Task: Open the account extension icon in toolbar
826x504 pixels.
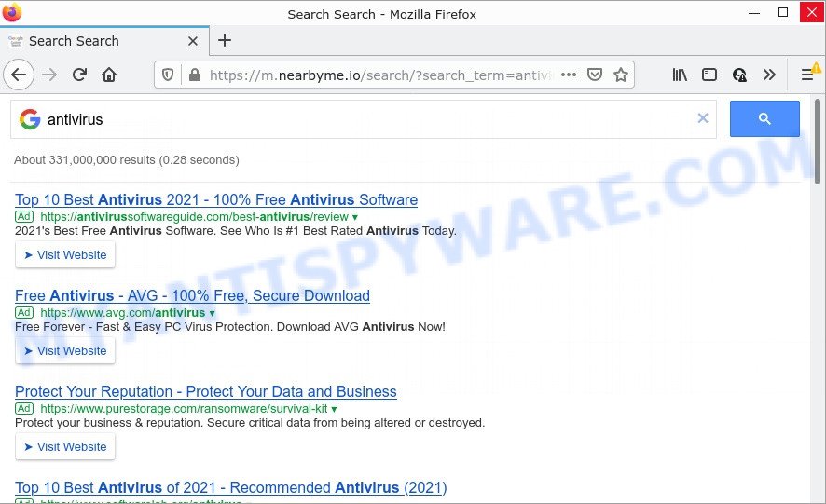Action: (x=739, y=75)
